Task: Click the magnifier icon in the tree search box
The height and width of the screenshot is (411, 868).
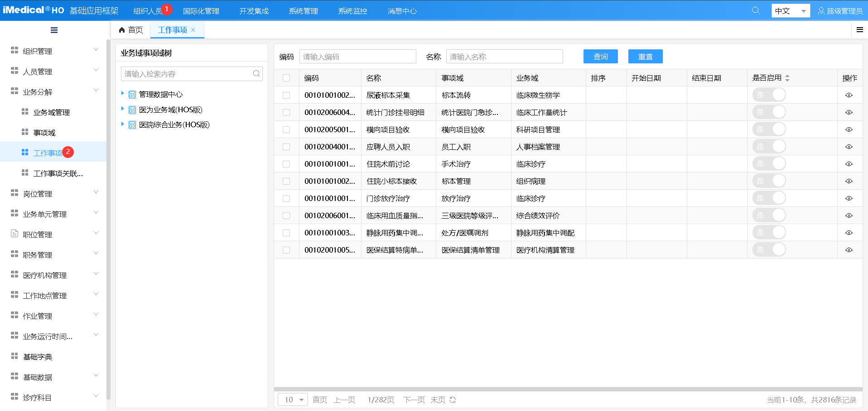Action: (x=256, y=73)
